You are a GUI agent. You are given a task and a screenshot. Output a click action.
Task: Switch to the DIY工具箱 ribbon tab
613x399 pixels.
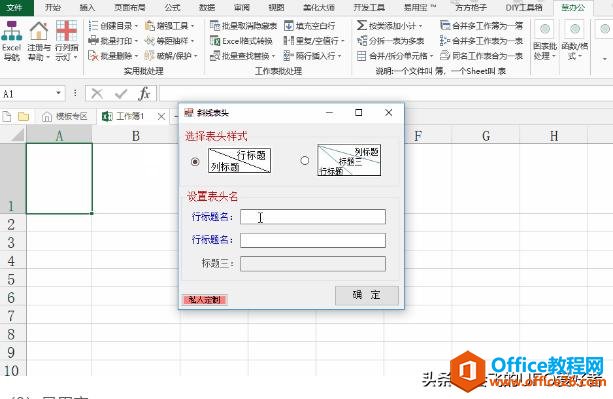tap(524, 7)
